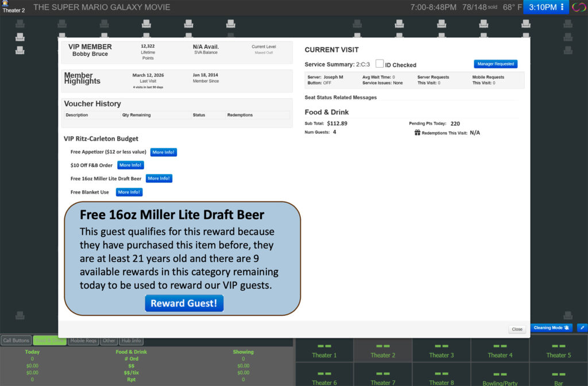588x386 pixels.
Task: Click the gift icon next to Redemptions This Visit
Action: pos(417,133)
